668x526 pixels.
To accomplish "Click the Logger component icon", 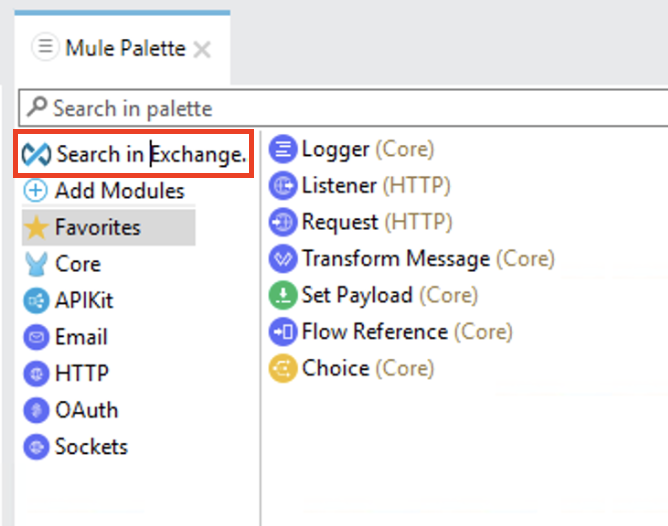I will (282, 149).
